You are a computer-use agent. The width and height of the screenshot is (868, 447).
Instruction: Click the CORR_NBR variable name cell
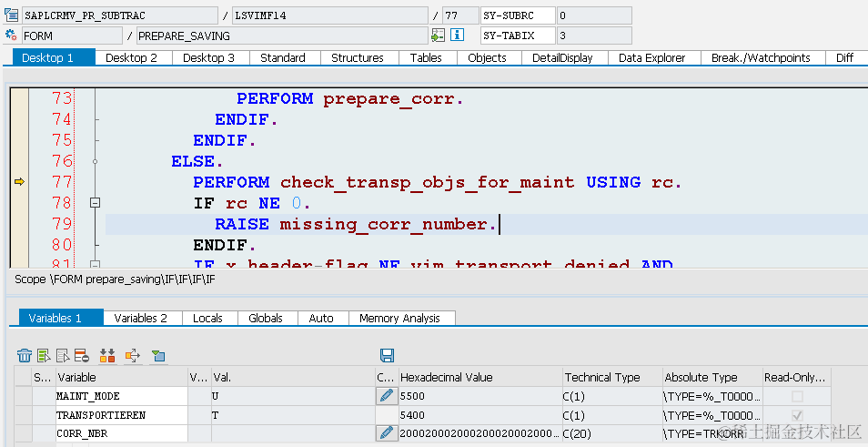click(121, 433)
